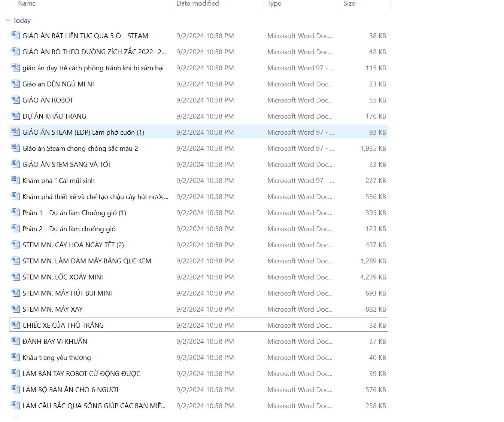Select file name STEM MN. MÁY XAY
Screen dimensions: 504x422
pyautogui.click(x=52, y=309)
